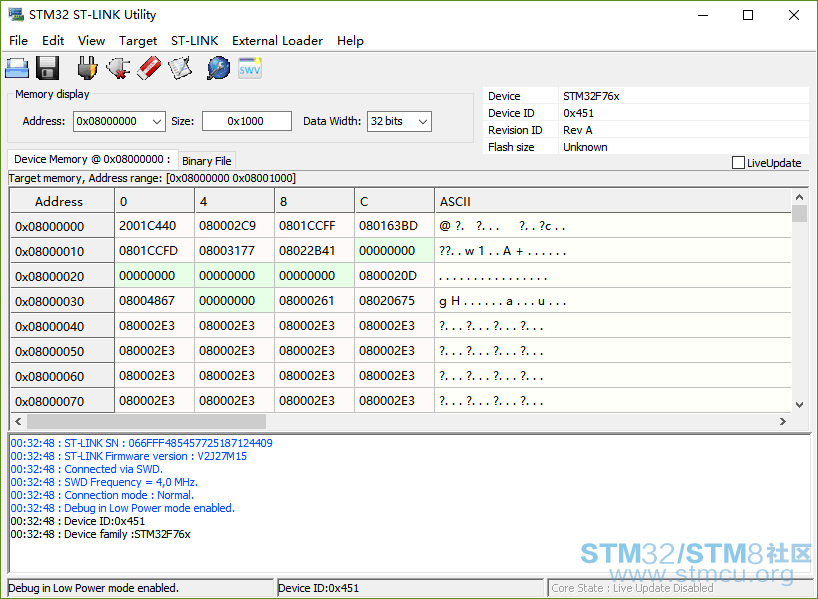The image size is (818, 599).
Task: Open the File menu
Action: (x=18, y=41)
